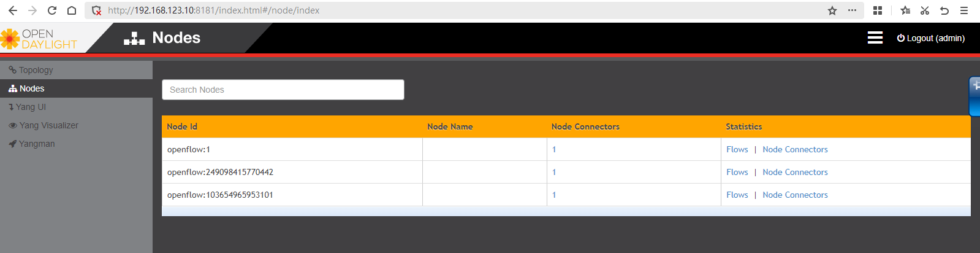Click the browser address bar URL
This screenshot has height=253, width=980.
click(x=214, y=10)
